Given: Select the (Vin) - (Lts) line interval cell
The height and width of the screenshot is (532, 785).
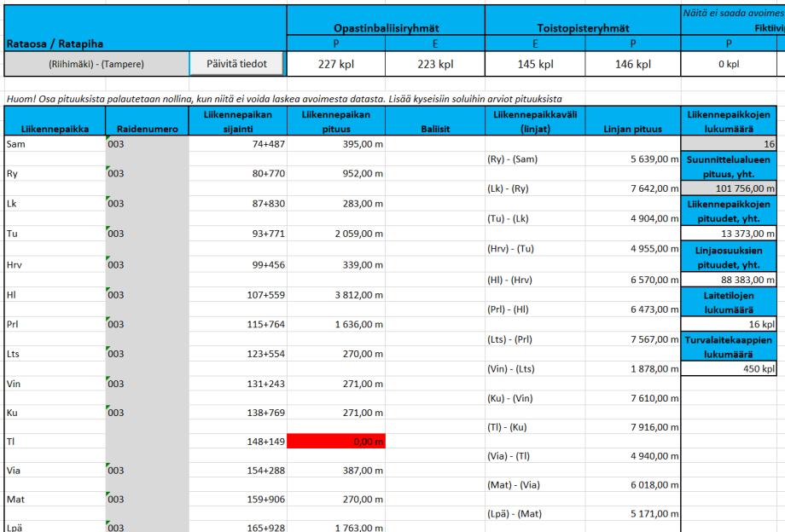Looking at the screenshot, I should pyautogui.click(x=535, y=368).
